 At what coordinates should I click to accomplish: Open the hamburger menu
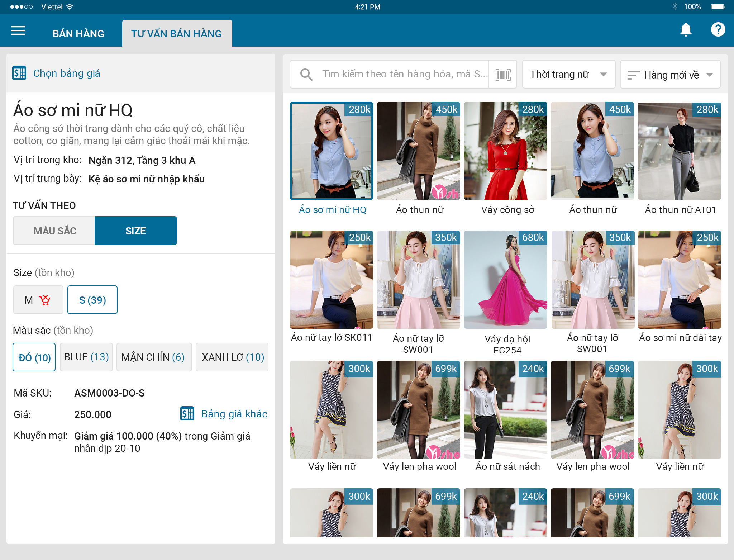coord(18,31)
